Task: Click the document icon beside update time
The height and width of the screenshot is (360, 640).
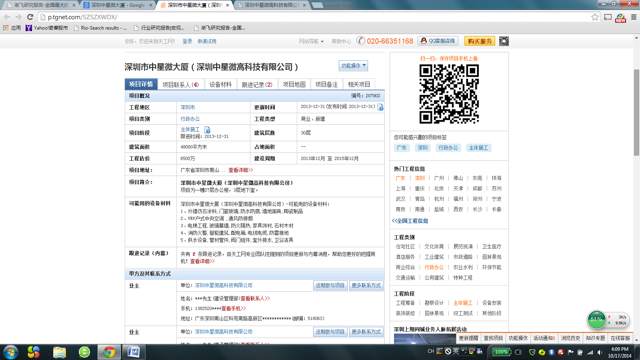Action: point(380,107)
